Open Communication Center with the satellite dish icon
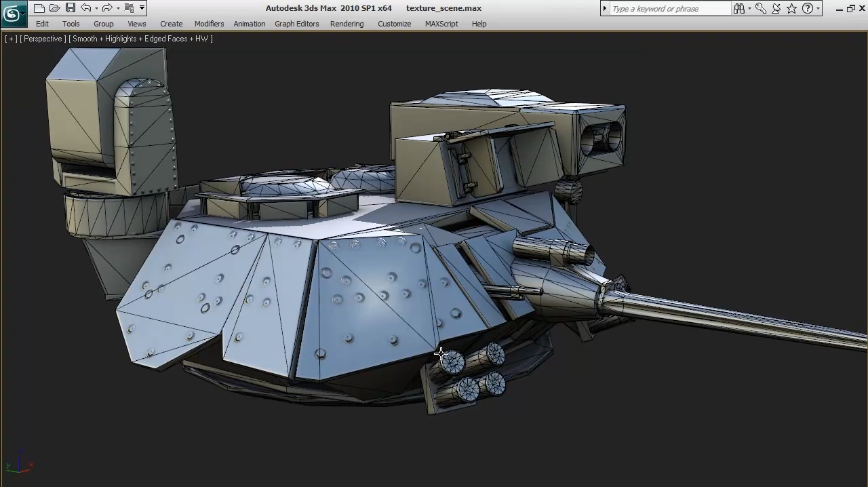 776,8
